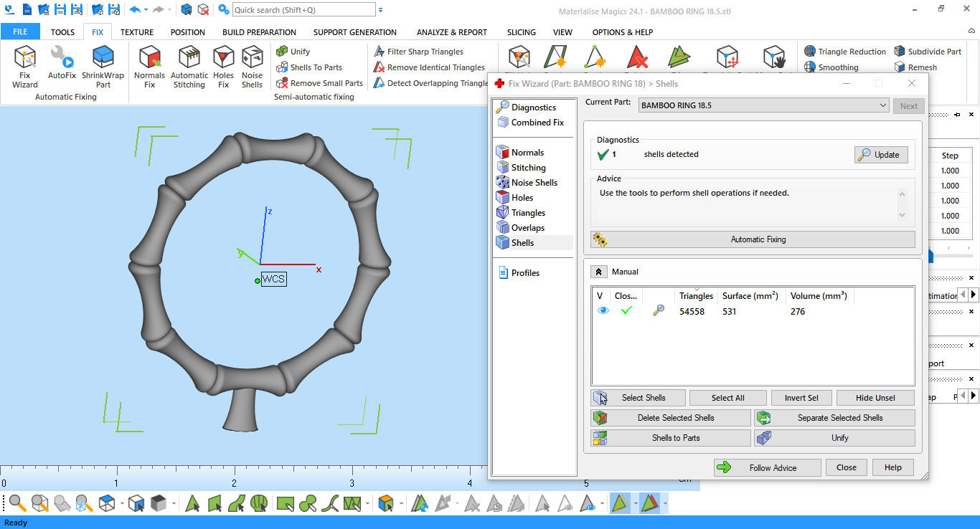Open Profiles in the Fix Wizard

[x=525, y=273]
